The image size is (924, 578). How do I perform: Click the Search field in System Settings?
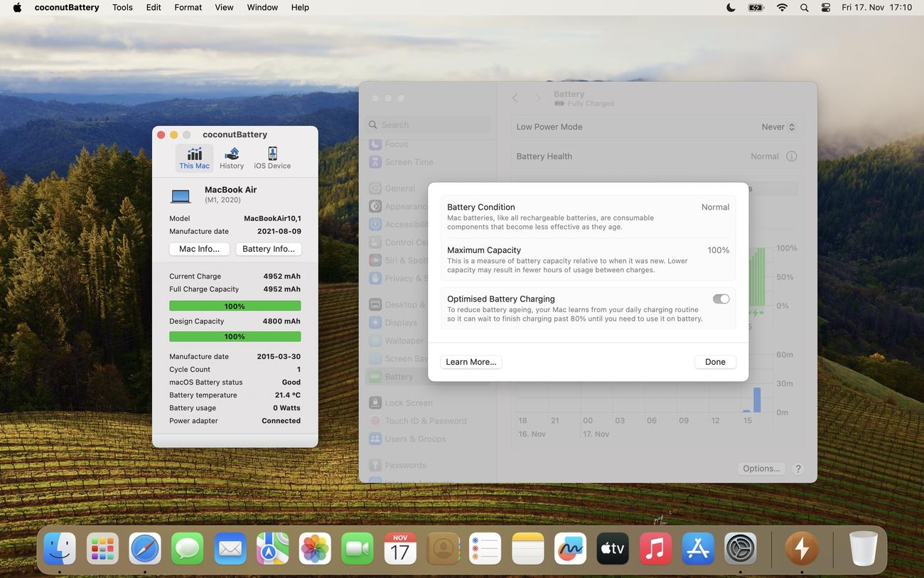pyautogui.click(x=429, y=124)
